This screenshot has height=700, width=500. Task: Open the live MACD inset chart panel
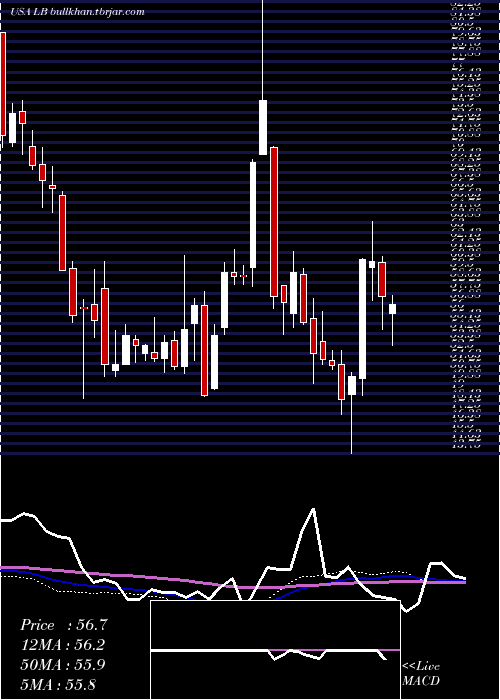(275, 650)
